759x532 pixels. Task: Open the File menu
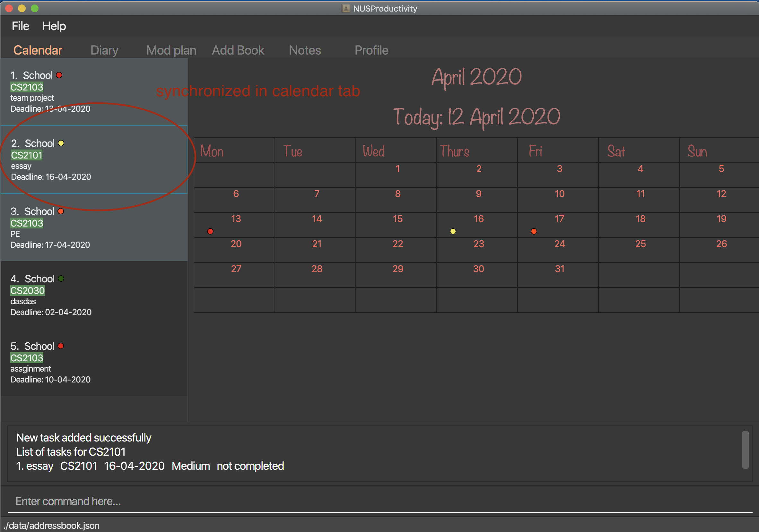pyautogui.click(x=21, y=26)
